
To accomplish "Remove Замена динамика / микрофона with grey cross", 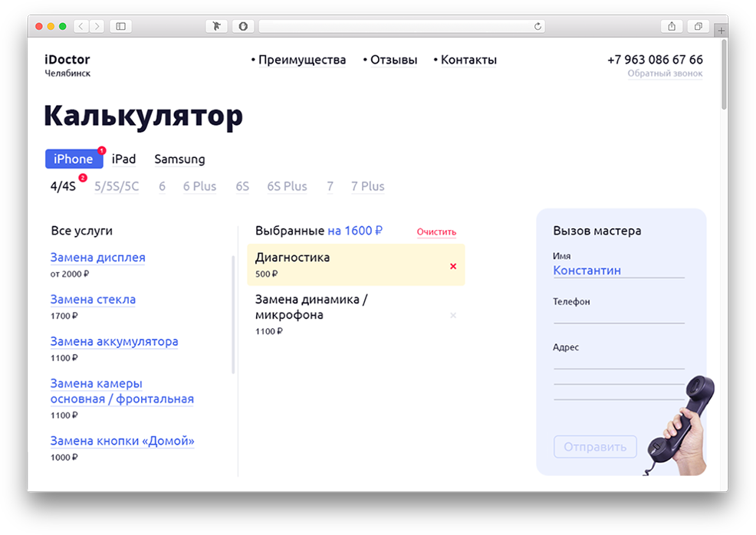I will pyautogui.click(x=453, y=315).
